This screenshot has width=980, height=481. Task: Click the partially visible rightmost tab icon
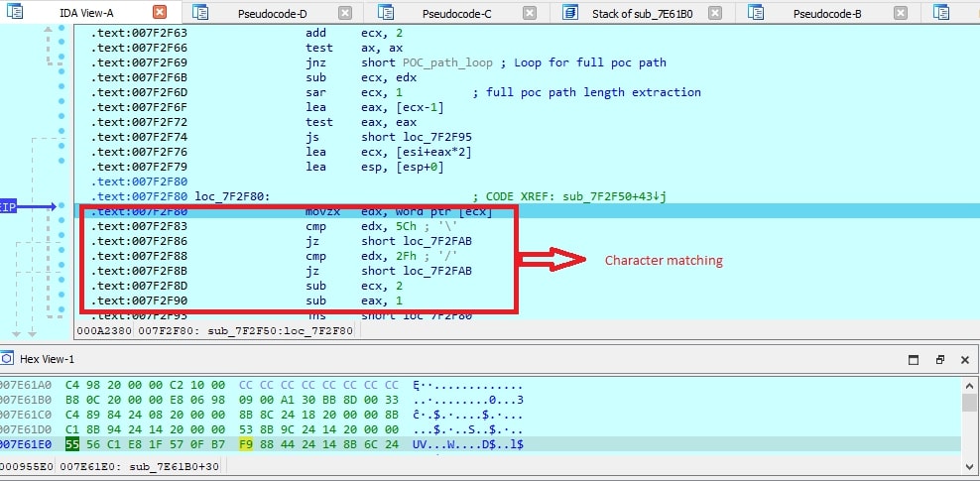(940, 11)
